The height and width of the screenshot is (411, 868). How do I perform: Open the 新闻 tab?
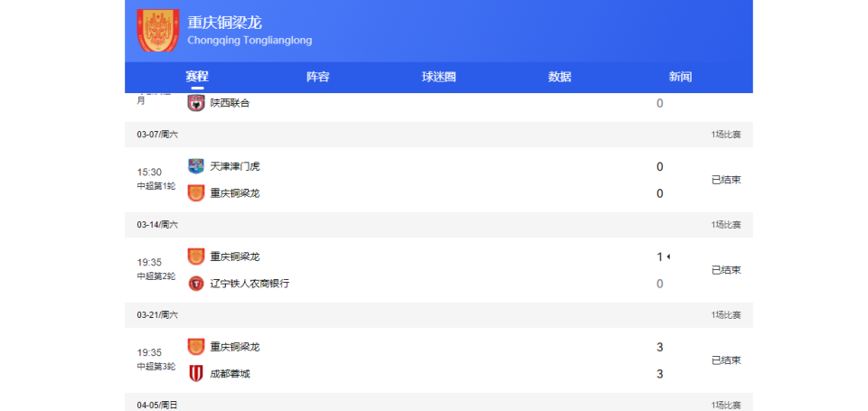point(680,77)
